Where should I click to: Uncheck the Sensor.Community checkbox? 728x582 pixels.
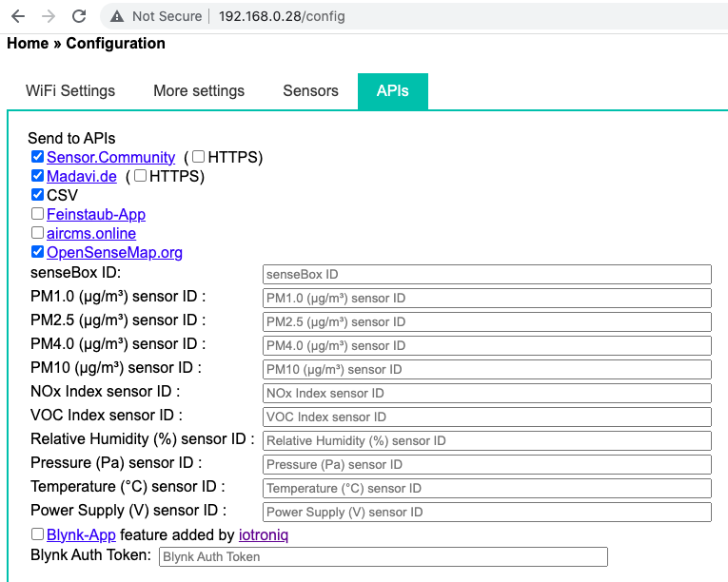tap(37, 157)
